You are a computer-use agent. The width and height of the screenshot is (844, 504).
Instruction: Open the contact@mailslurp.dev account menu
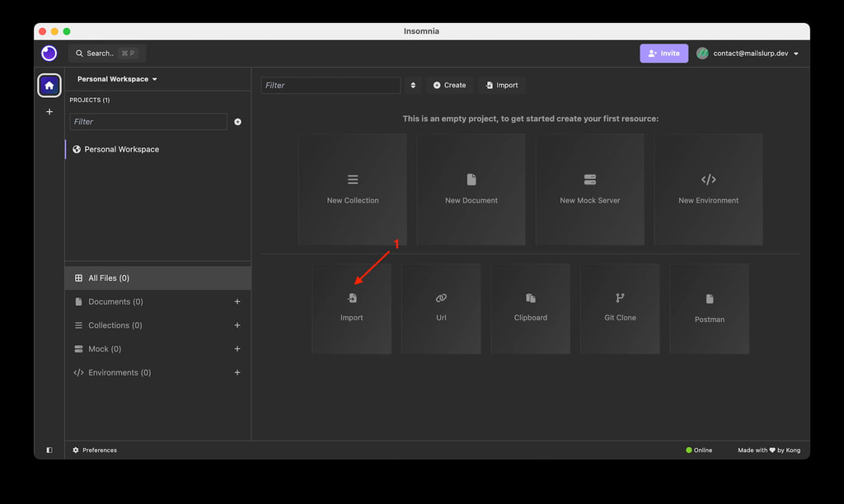748,54
